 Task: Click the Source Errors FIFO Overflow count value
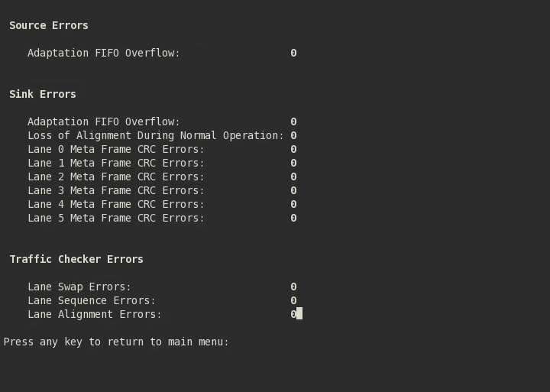coord(293,53)
